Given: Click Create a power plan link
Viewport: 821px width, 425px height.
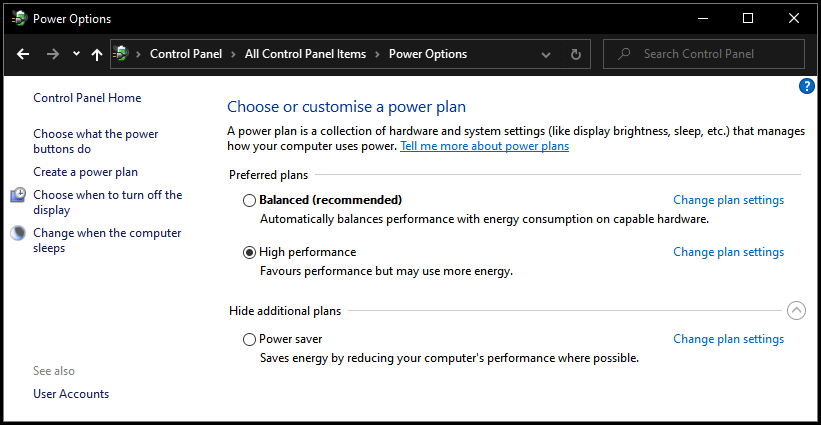Looking at the screenshot, I should [85, 172].
